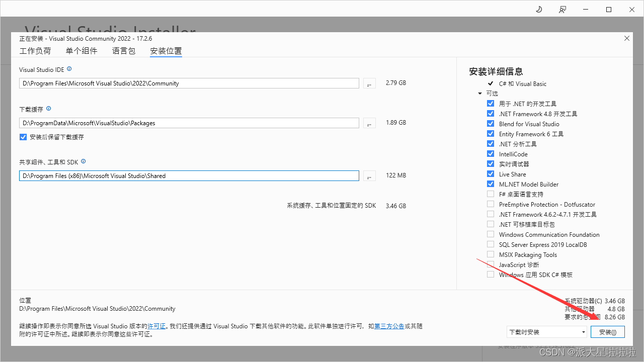Open the 第三方公告 third-party notice link
Viewport: 644px width, 362px height.
click(389, 326)
